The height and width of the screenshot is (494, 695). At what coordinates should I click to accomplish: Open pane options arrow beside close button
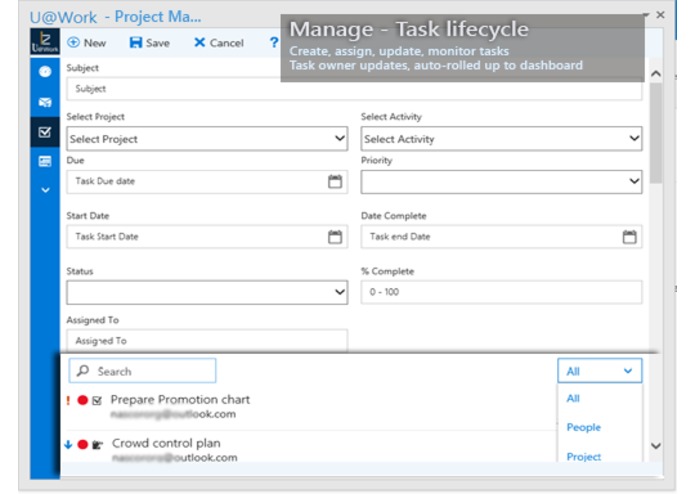[646, 15]
